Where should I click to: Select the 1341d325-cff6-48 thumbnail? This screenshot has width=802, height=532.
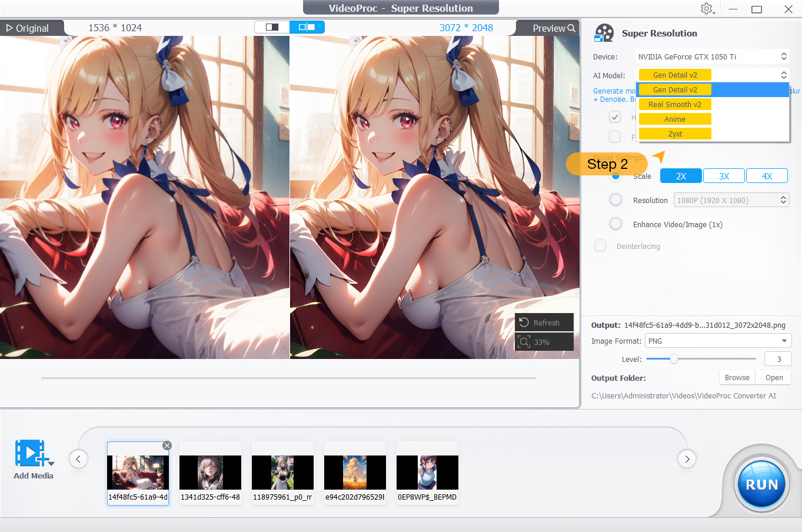click(210, 473)
